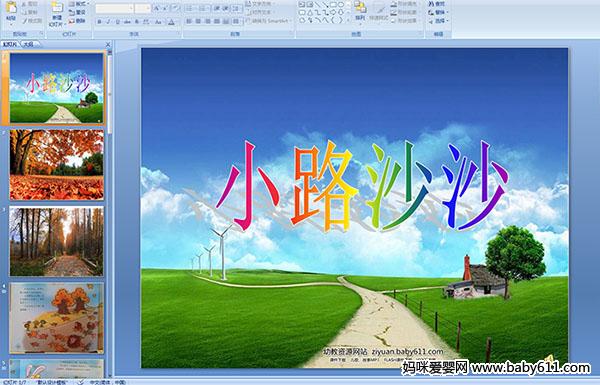Screen dimensions: 600x385
Task: Select the forest path slide thumbnail
Action: pyautogui.click(x=57, y=241)
